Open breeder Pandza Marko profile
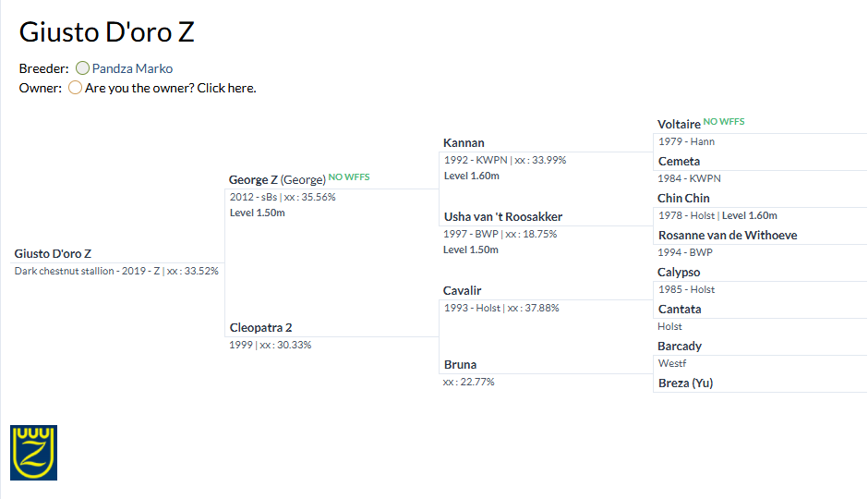868x499 pixels. point(132,68)
